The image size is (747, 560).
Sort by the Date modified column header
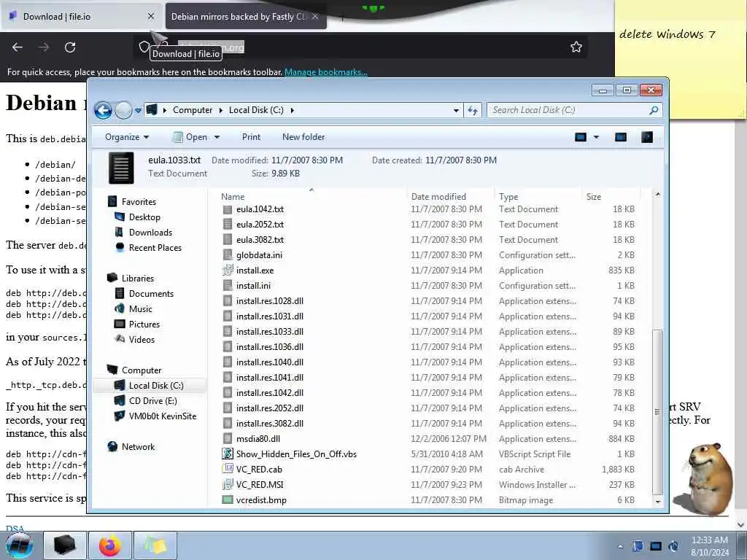[438, 197]
